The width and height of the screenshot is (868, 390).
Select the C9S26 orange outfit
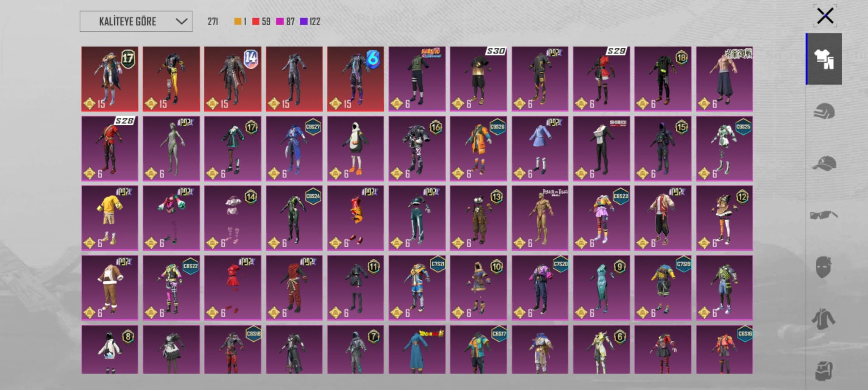tap(479, 149)
